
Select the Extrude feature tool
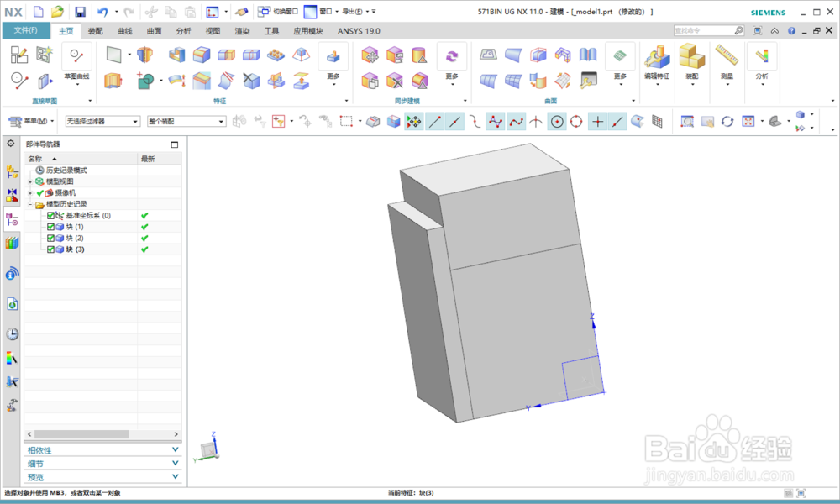(113, 81)
